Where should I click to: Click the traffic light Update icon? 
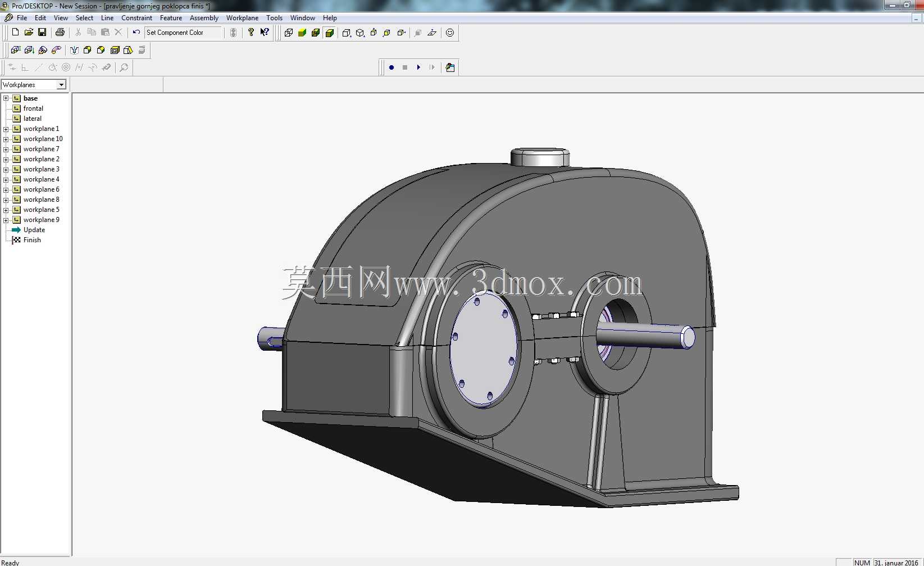233,33
